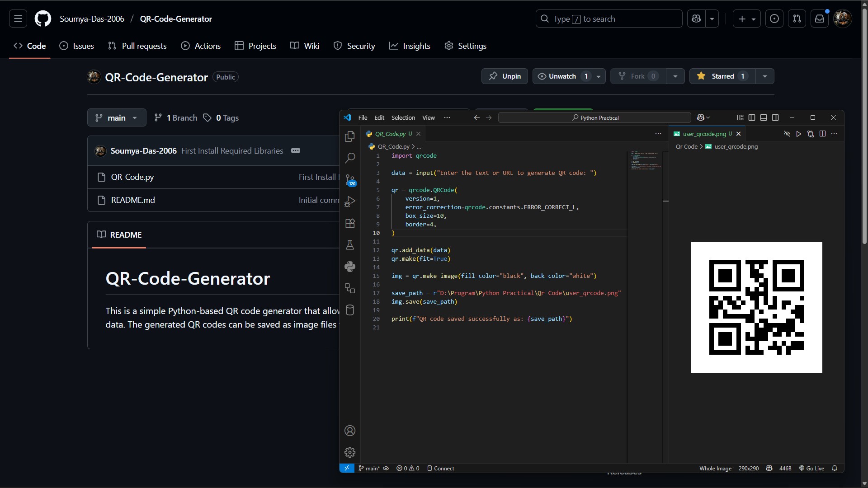
Task: Click Connect in the VS Code status bar
Action: [441, 469]
